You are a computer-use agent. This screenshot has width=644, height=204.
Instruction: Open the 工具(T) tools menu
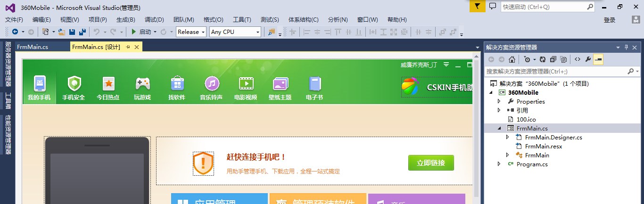242,19
